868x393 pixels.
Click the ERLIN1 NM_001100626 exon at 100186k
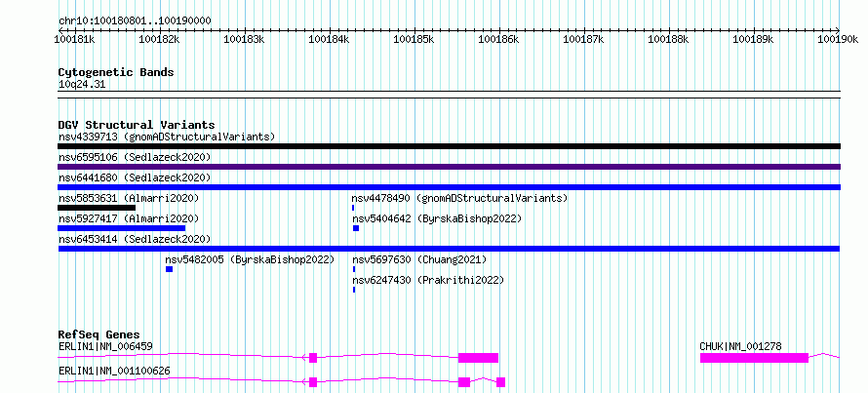pyautogui.click(x=501, y=382)
